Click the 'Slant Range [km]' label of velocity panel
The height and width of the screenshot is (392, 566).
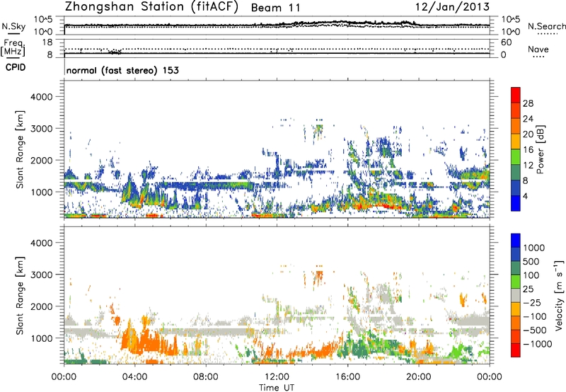(x=20, y=295)
